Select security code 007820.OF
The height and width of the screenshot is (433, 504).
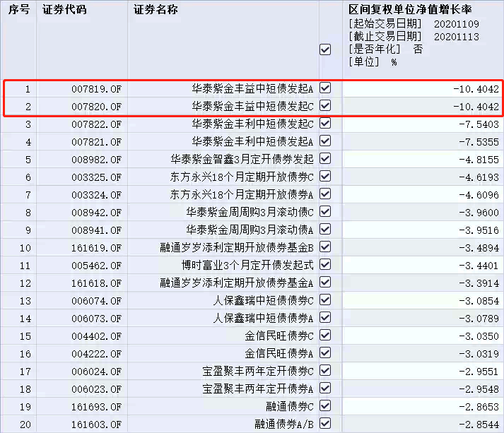[96, 107]
